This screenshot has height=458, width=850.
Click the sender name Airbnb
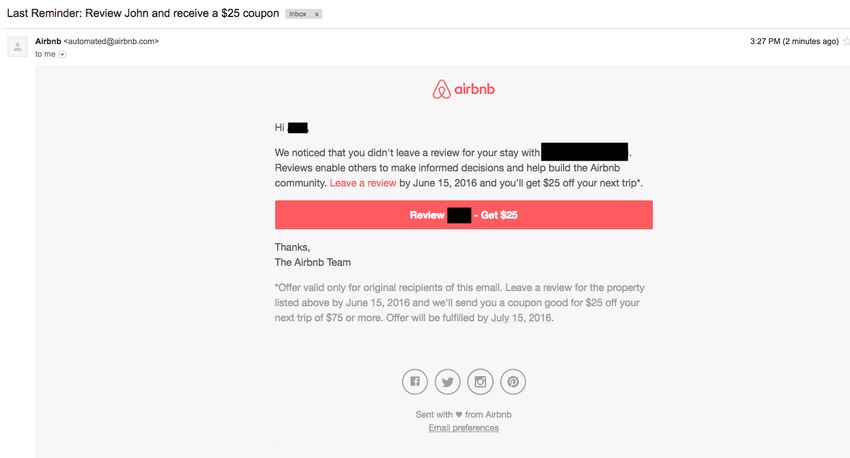[48, 41]
